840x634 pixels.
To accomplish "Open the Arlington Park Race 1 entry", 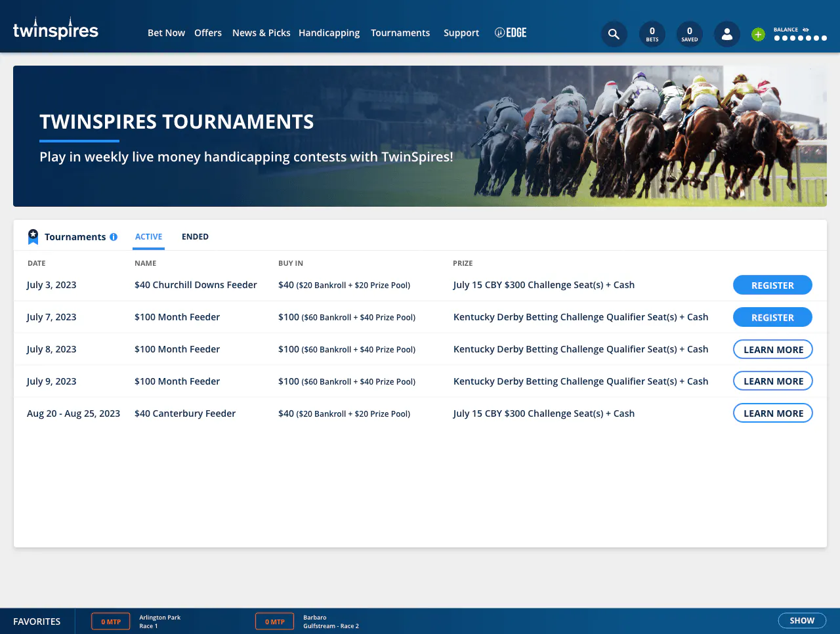I will coord(159,622).
